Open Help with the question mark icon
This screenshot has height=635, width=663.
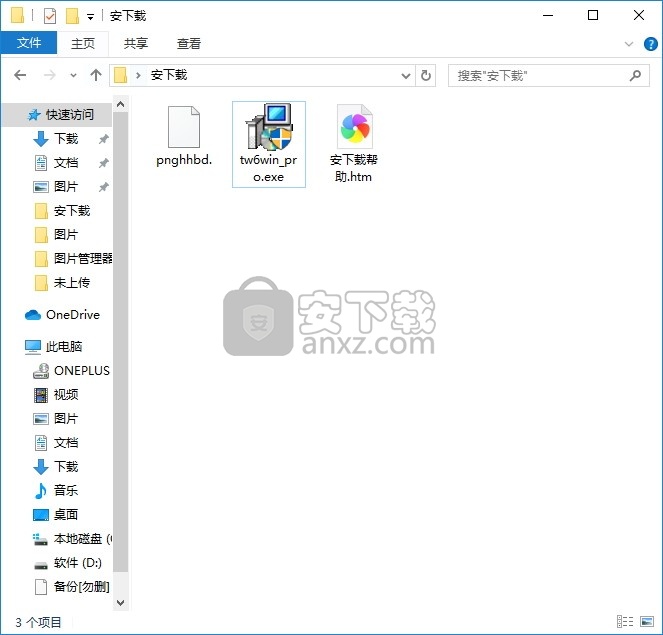tap(650, 44)
